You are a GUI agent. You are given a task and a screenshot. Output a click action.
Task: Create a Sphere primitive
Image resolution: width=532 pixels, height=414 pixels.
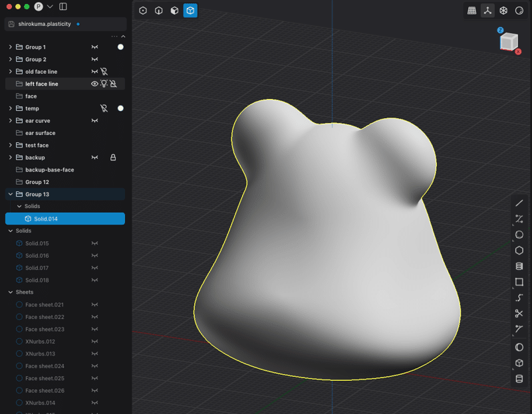pyautogui.click(x=519, y=347)
